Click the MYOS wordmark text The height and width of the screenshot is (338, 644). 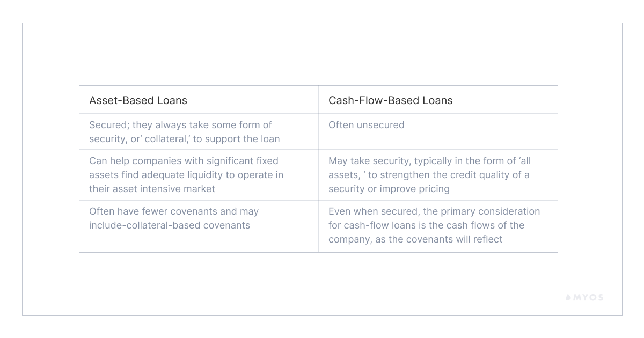point(589,297)
